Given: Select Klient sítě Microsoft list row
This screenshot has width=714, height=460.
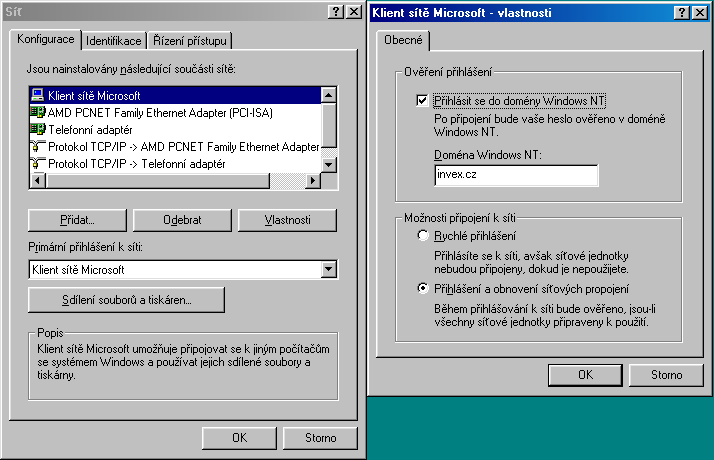Looking at the screenshot, I should coord(175,95).
